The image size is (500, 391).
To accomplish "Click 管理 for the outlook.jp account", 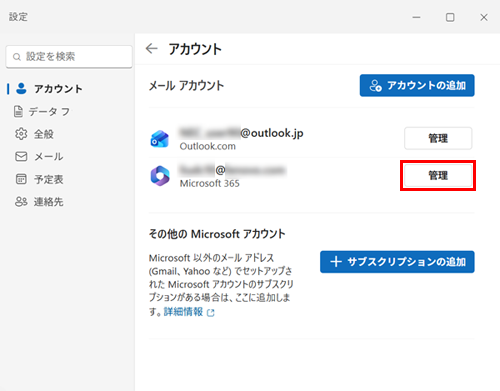I will click(438, 138).
